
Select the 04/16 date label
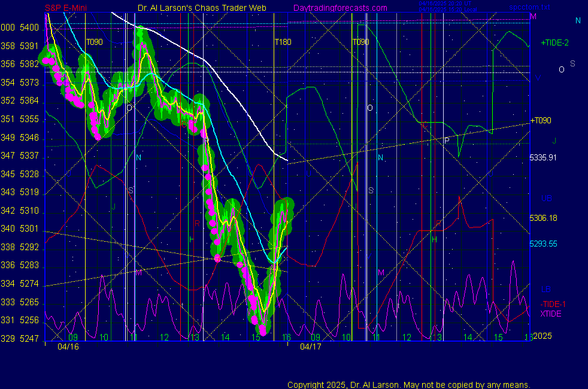click(68, 347)
